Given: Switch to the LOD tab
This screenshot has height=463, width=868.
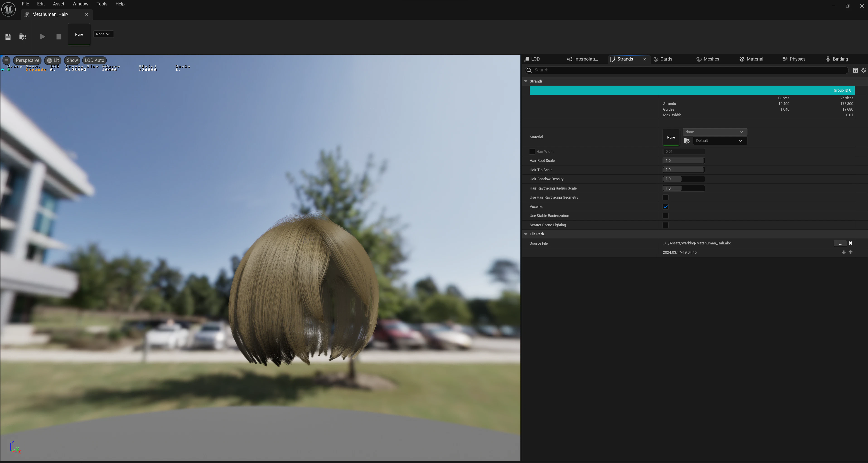Looking at the screenshot, I should (x=532, y=59).
